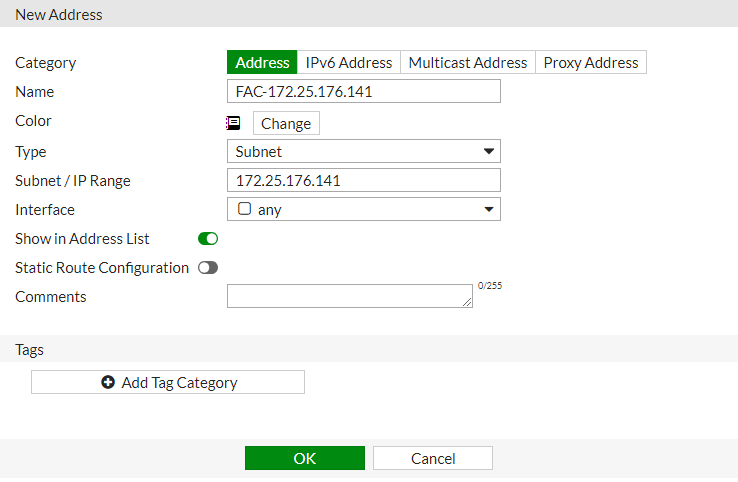The height and width of the screenshot is (482, 738).
Task: Click inside the Comments text area
Action: [x=348, y=296]
